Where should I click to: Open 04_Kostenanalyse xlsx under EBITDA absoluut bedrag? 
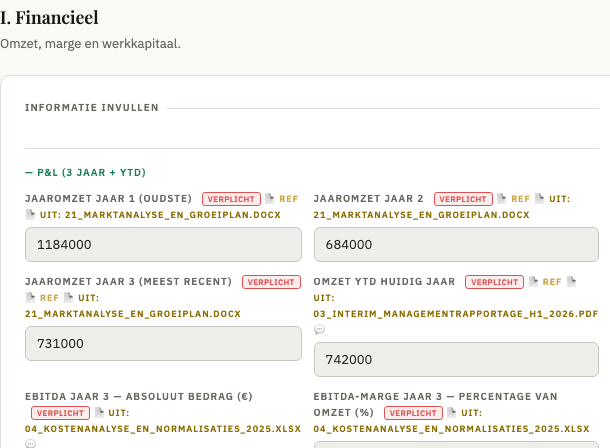[163, 429]
